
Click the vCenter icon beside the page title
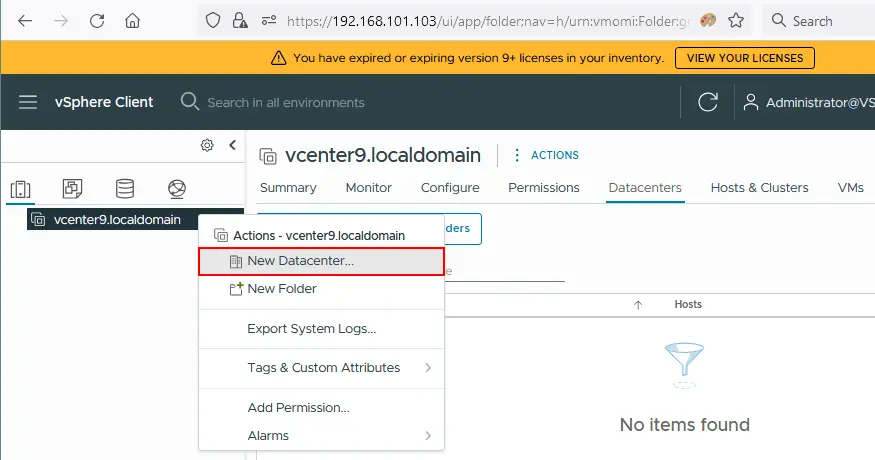pos(268,156)
